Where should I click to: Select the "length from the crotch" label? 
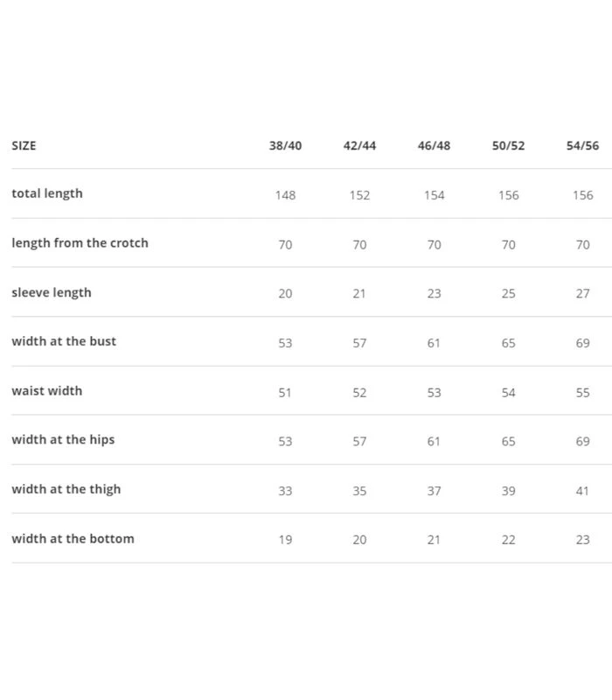[80, 242]
